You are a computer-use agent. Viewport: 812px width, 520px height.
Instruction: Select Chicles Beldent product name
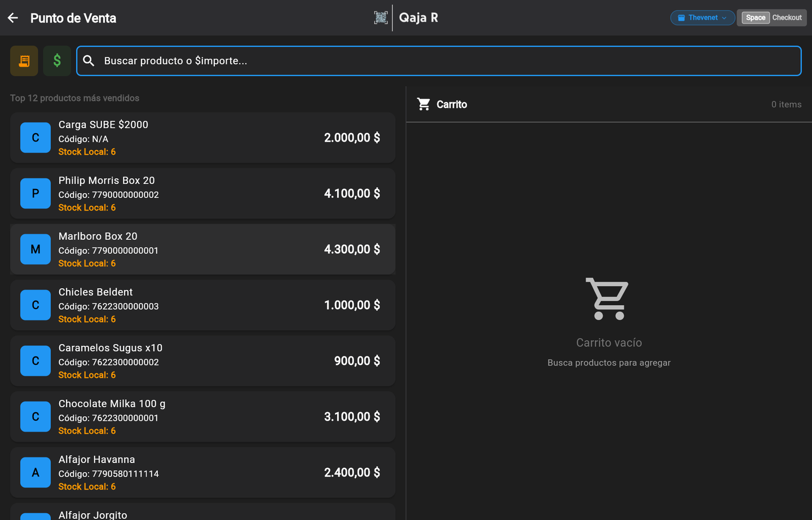click(96, 292)
